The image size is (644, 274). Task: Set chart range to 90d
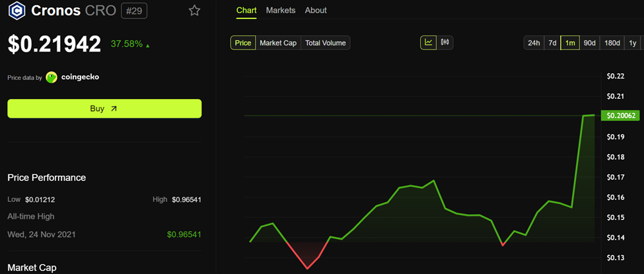(589, 43)
